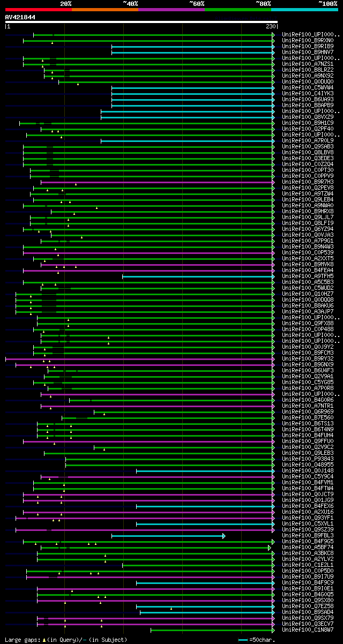The image size is (343, 644).
Task: Click the white query sequence bar under AV421844
Action: (141, 22)
